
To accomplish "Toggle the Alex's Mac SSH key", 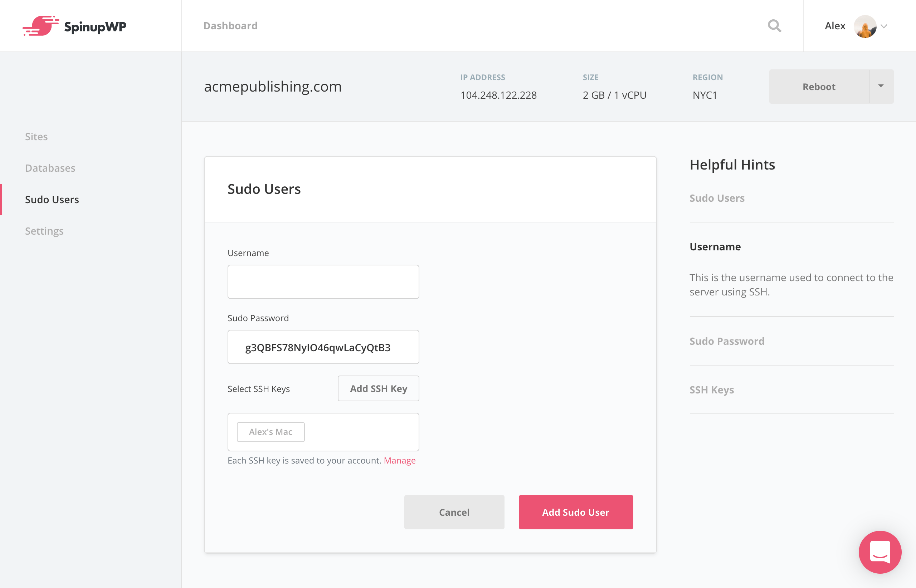I will [x=271, y=431].
